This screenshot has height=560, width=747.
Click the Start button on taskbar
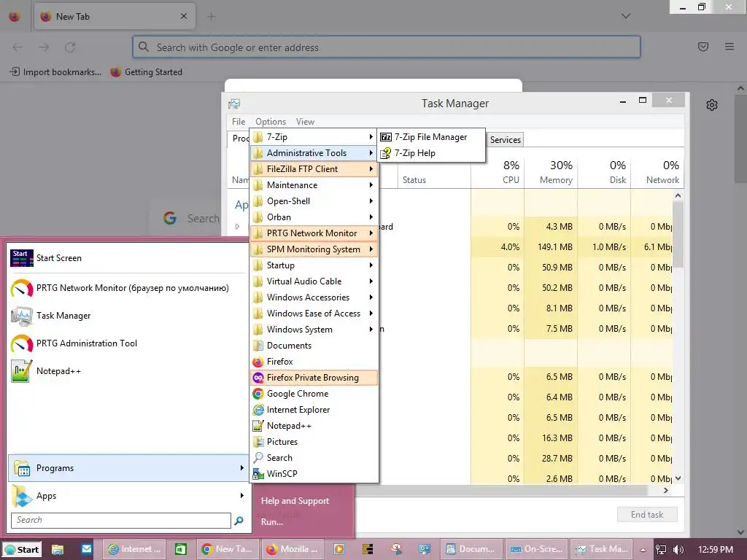(21, 550)
